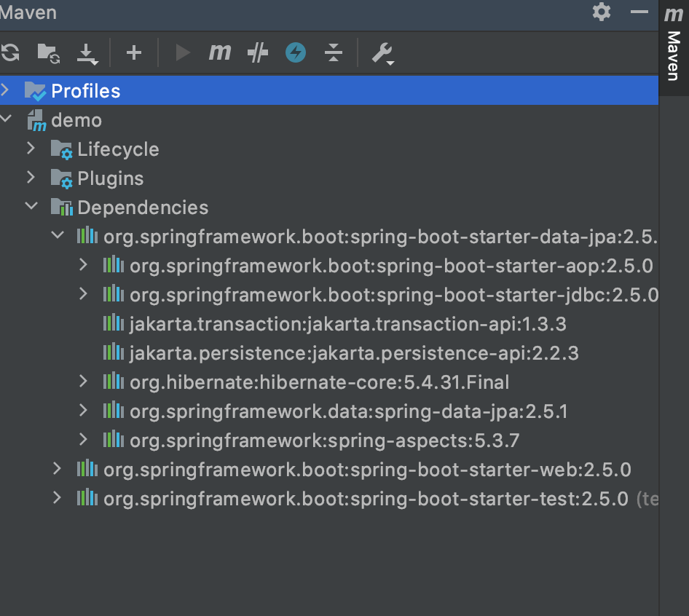Expand the Plugins node

pos(30,178)
